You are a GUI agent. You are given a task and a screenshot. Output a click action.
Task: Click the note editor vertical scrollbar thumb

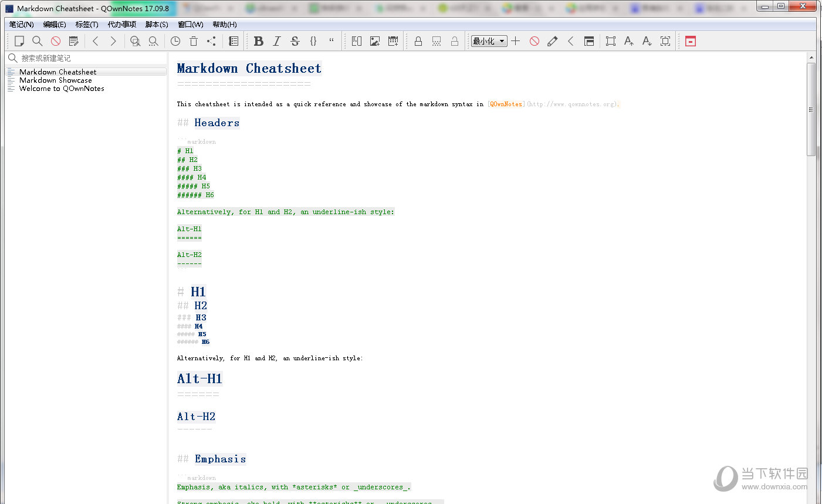pos(811,109)
